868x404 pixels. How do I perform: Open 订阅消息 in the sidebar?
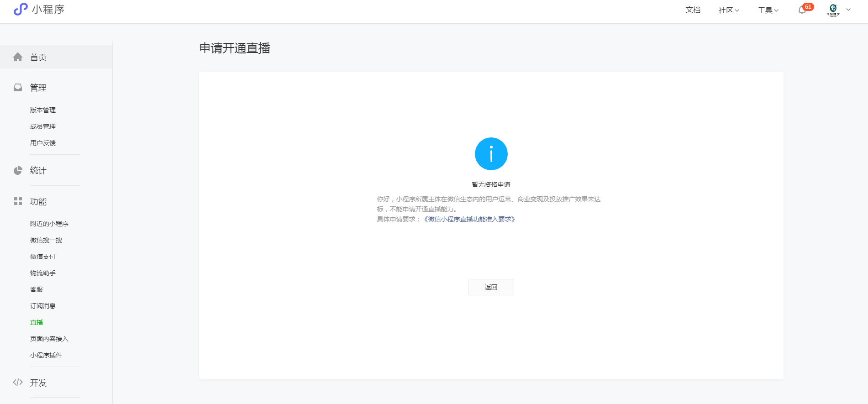coord(43,306)
